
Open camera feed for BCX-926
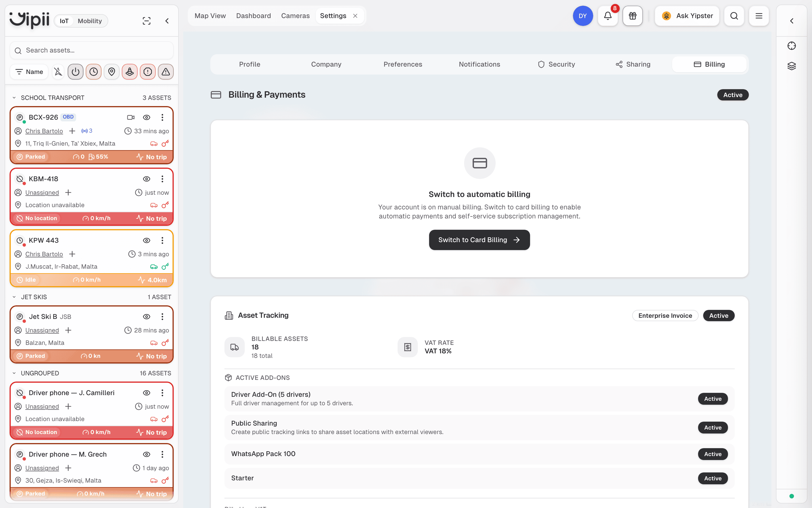click(131, 117)
